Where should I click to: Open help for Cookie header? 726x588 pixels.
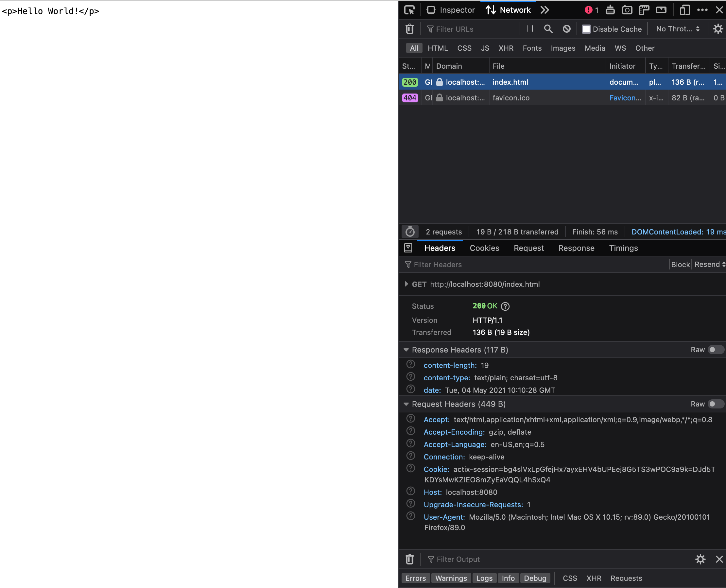coord(411,468)
